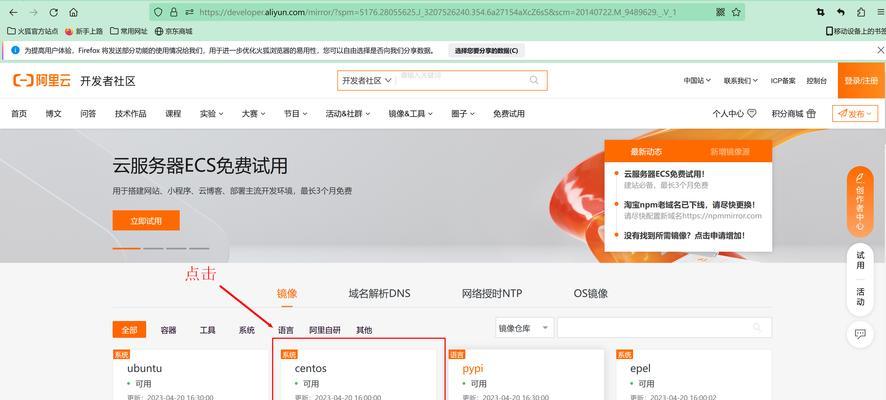Expand the 实验 nav dropdown
Viewport: 886px width, 400px height.
pos(212,113)
